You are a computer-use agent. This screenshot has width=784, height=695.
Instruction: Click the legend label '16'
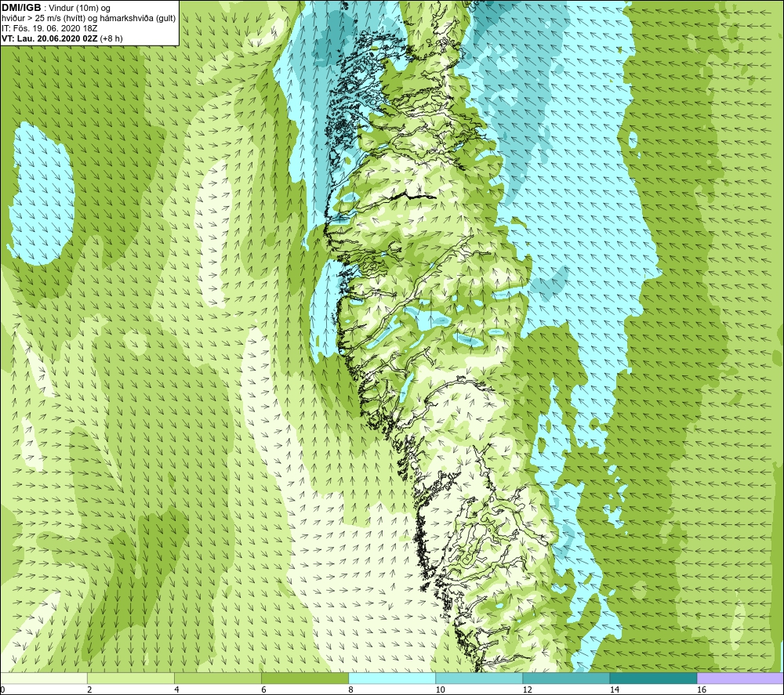pos(702,690)
